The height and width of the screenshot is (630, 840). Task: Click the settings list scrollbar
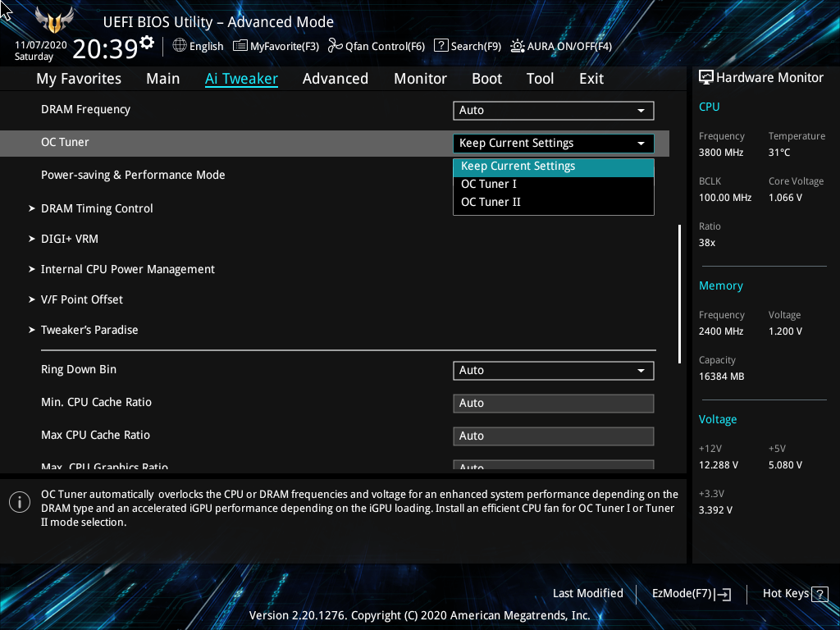679,294
